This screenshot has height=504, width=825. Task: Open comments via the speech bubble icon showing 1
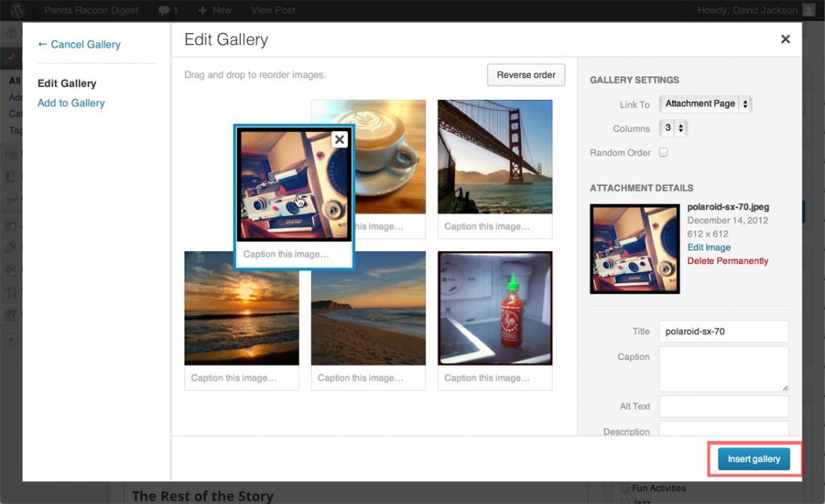point(164,10)
